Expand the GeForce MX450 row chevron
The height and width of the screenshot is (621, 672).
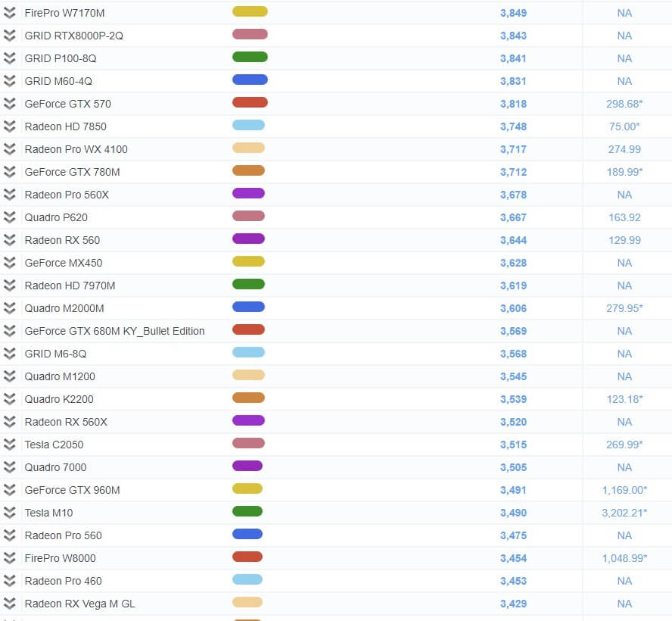pyautogui.click(x=9, y=263)
